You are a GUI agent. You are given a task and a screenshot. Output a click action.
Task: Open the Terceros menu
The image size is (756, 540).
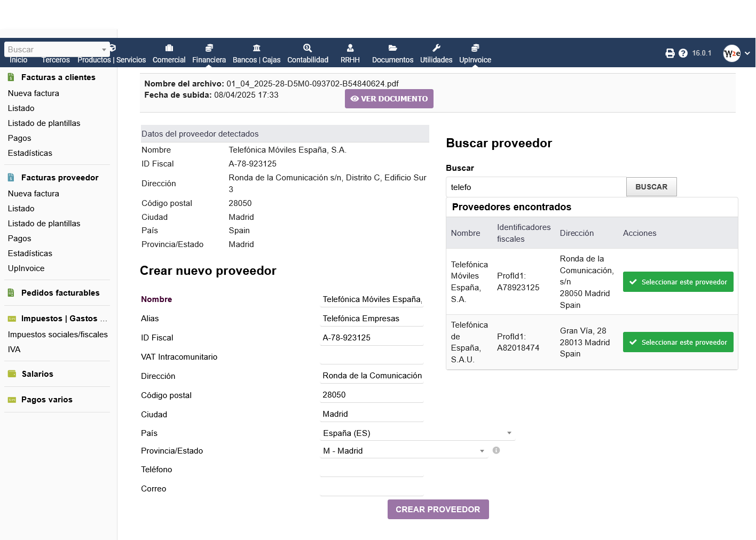click(x=56, y=60)
